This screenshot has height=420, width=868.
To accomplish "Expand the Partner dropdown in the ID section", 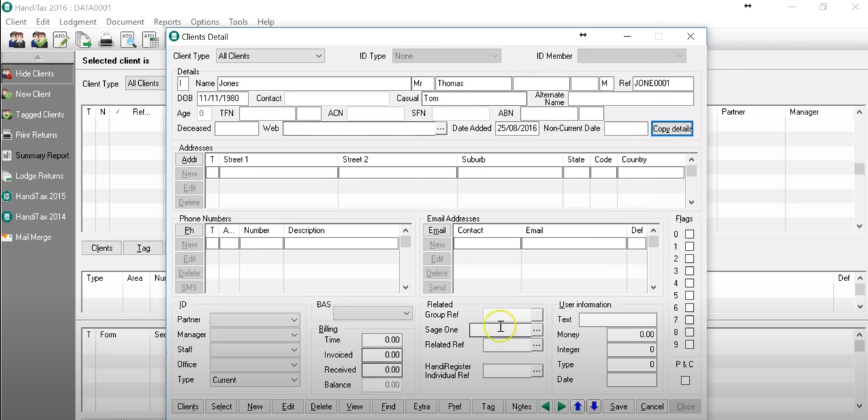I will 255,320.
